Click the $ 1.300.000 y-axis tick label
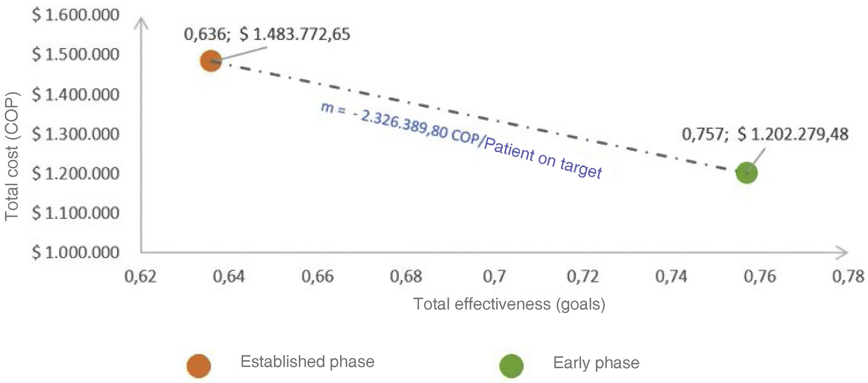 pos(75,134)
